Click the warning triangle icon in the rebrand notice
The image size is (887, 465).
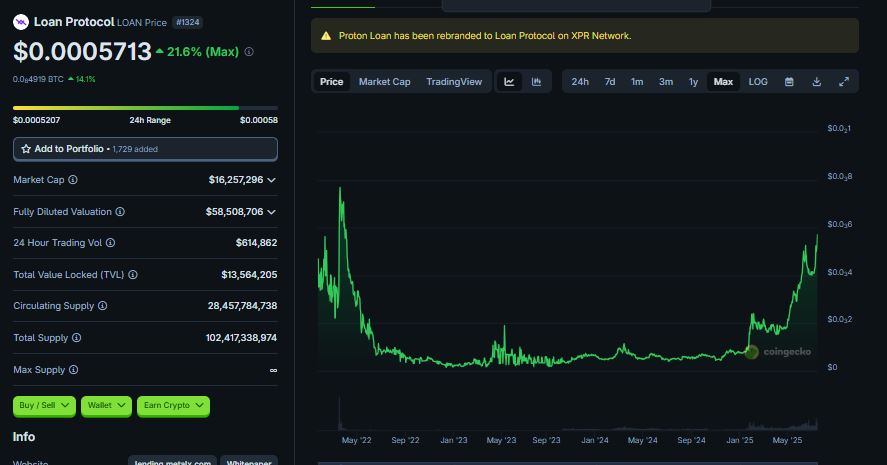click(326, 36)
